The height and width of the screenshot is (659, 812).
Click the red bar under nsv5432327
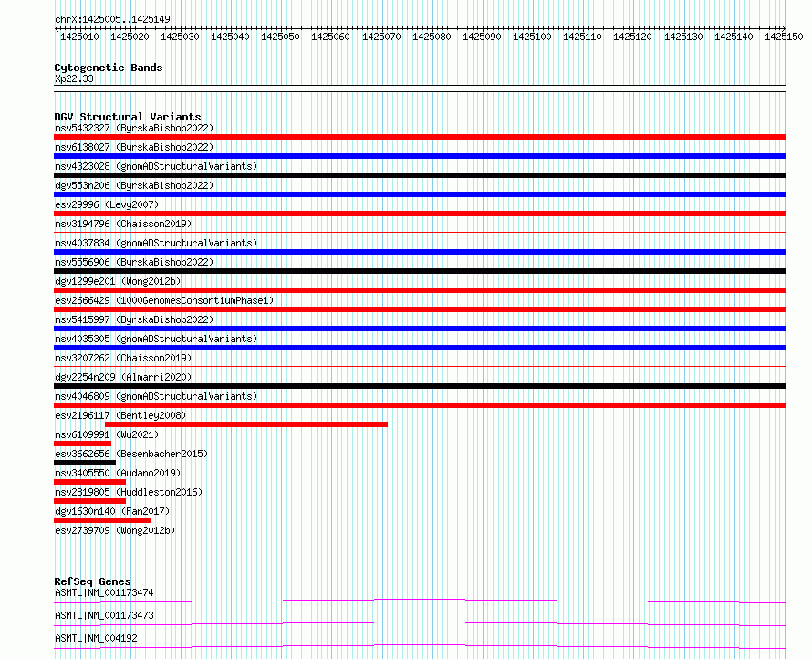coord(420,137)
